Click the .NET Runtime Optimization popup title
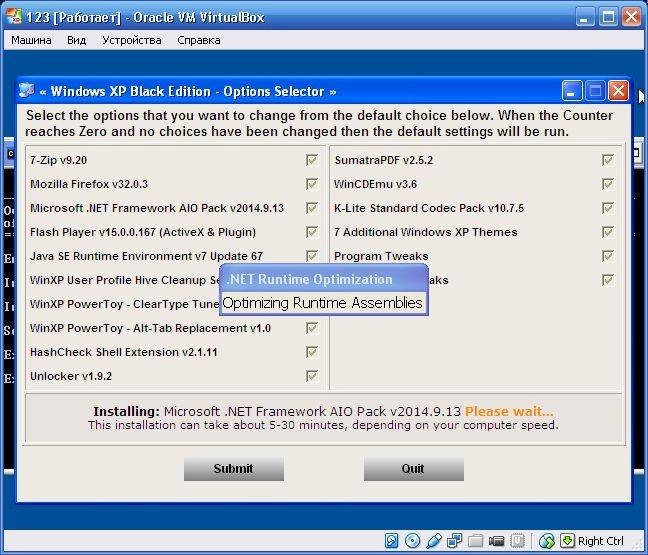Viewport: 648px width, 555px height. pos(310,279)
